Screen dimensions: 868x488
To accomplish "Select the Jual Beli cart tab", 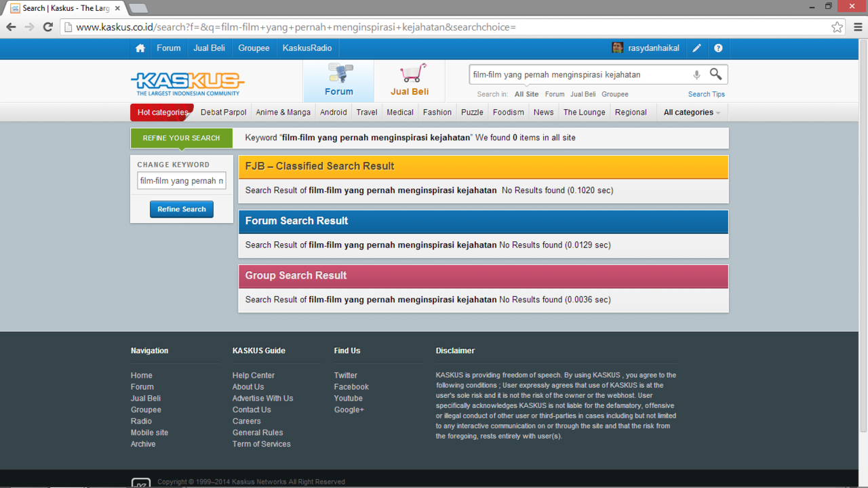I will click(410, 81).
